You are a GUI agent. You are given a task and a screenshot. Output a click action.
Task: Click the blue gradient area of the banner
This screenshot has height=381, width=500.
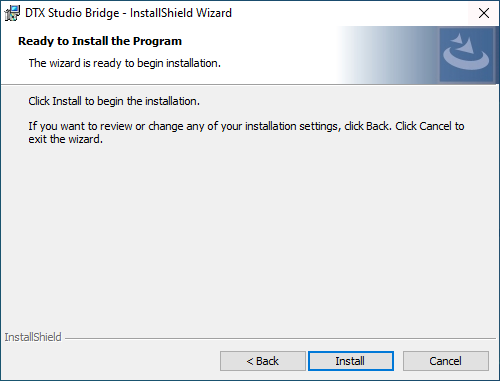(388, 55)
